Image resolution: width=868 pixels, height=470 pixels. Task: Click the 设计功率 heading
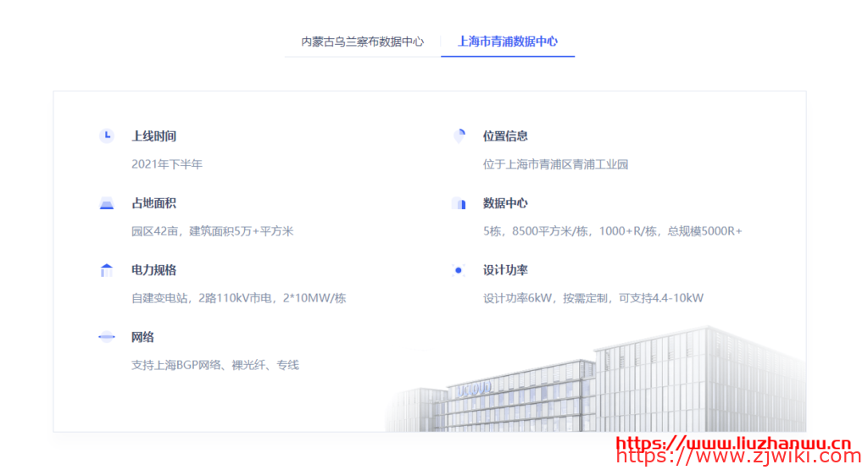[505, 270]
